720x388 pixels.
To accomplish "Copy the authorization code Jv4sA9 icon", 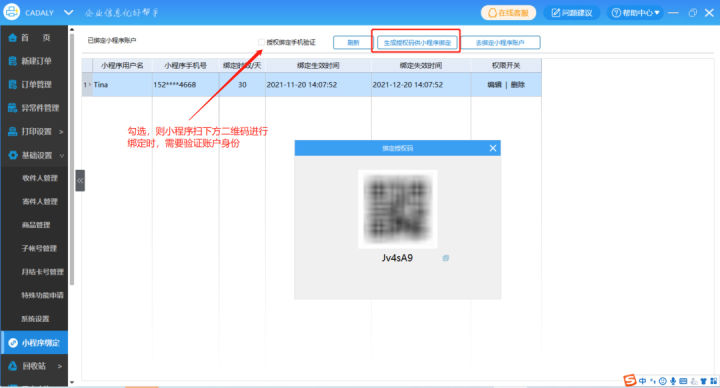I will point(445,258).
